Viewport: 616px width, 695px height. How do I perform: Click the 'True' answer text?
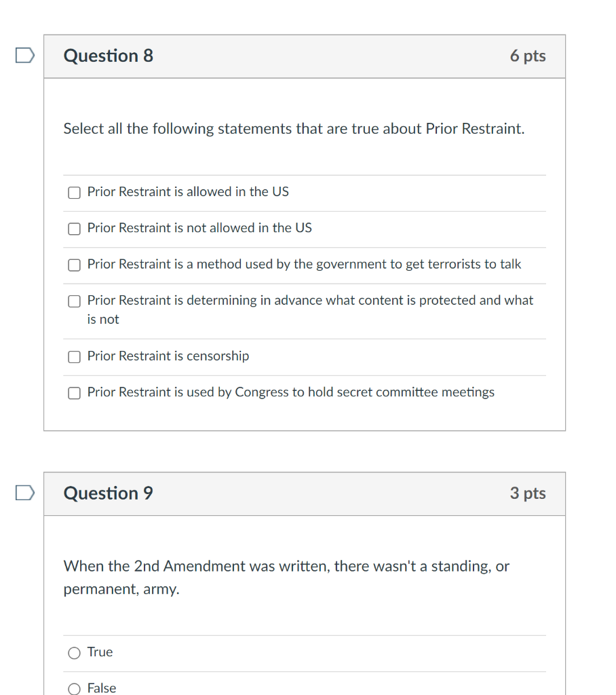(100, 652)
